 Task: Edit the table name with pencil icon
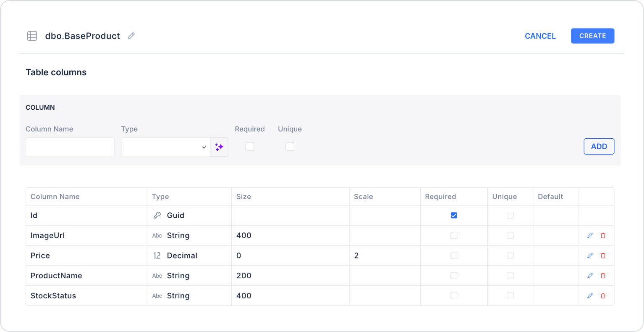pos(131,36)
